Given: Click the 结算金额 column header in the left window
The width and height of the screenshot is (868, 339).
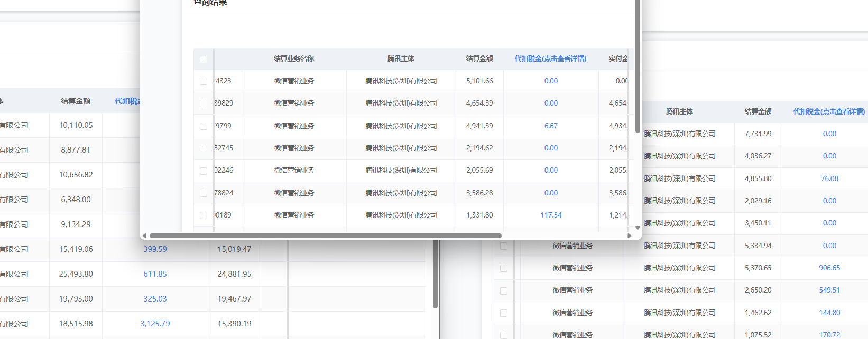Looking at the screenshot, I should coord(76,101).
